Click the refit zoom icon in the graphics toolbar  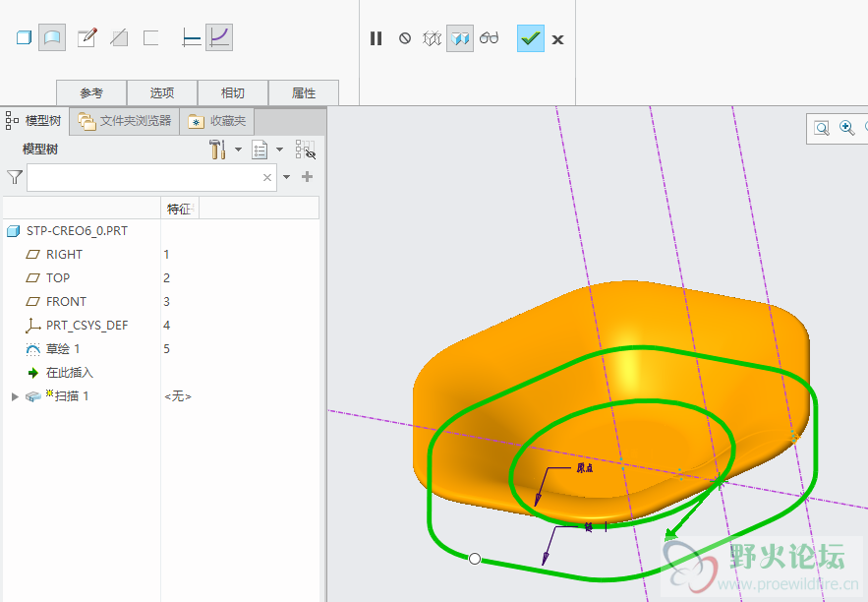click(x=822, y=129)
